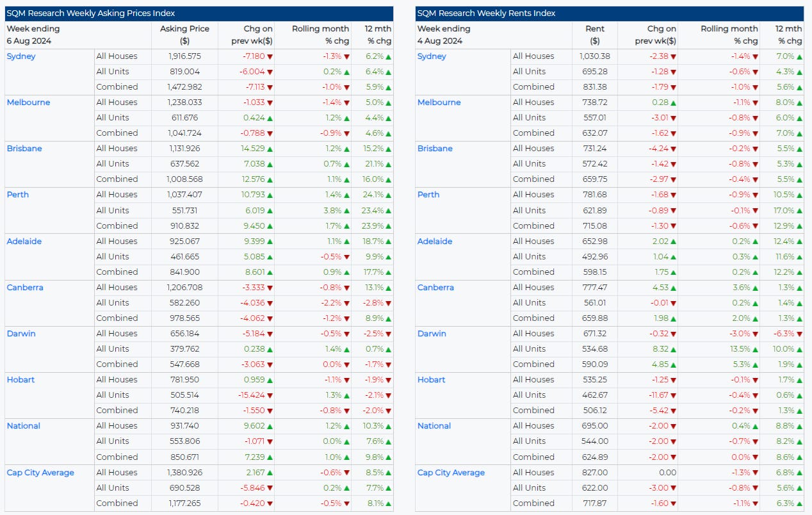Image resolution: width=812 pixels, height=515 pixels.
Task: Select Brisbane houses asking price 1,131.926
Action: (x=184, y=149)
